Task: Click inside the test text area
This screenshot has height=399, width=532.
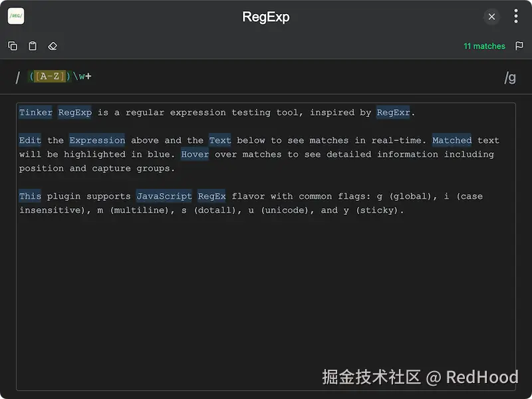Action: 266,266
